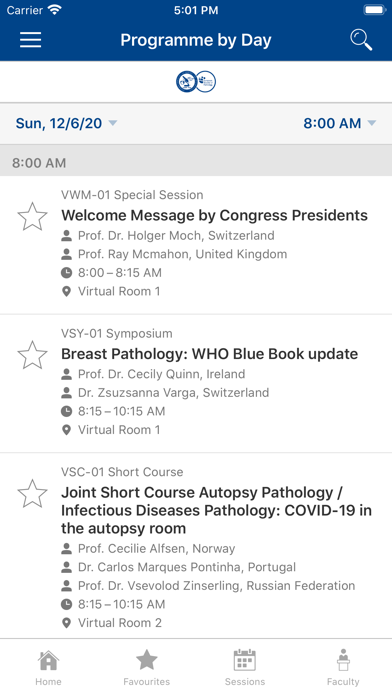Open Welcome Message by Congress Presidents
This screenshot has height=696, width=392.
click(x=214, y=215)
